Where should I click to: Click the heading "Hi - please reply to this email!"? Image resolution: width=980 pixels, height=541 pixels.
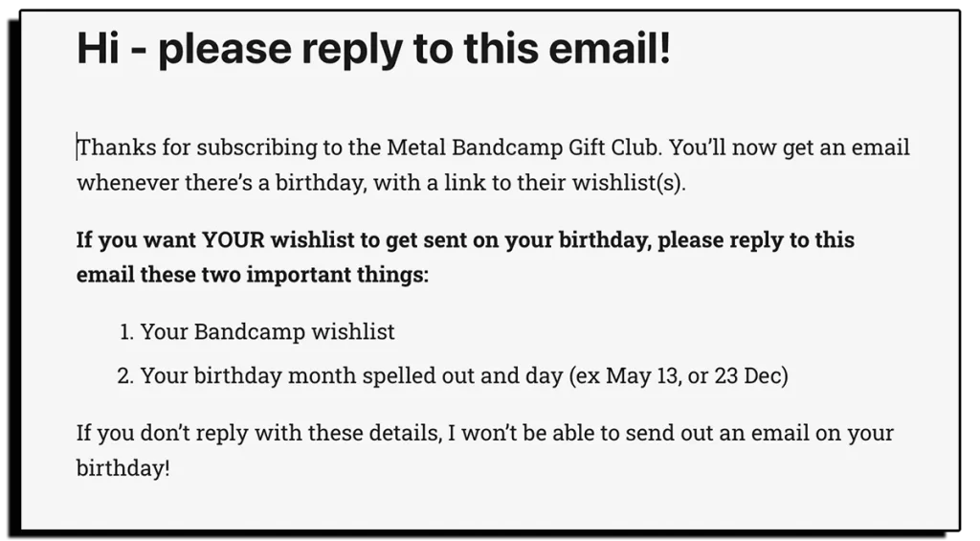click(373, 50)
